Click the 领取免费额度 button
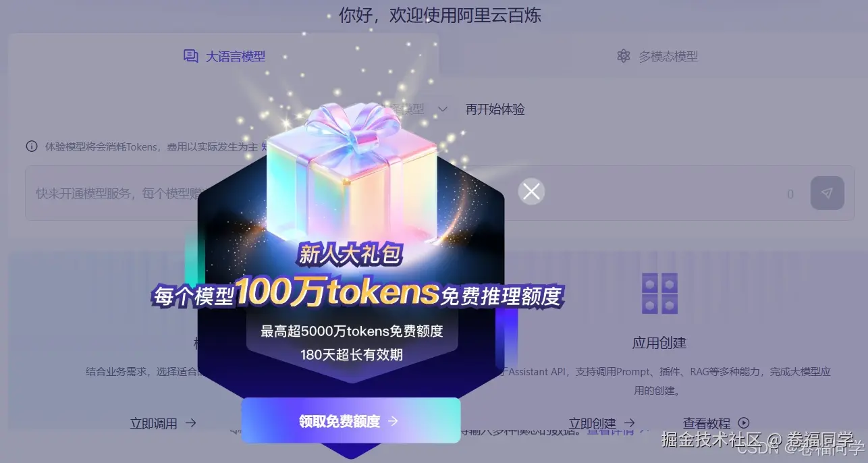The width and height of the screenshot is (868, 463). point(351,421)
